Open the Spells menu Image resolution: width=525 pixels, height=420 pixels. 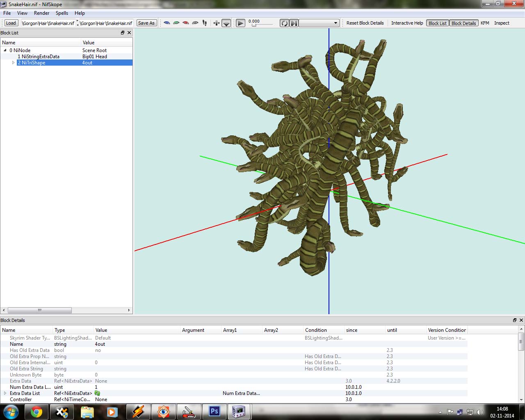pos(62,13)
